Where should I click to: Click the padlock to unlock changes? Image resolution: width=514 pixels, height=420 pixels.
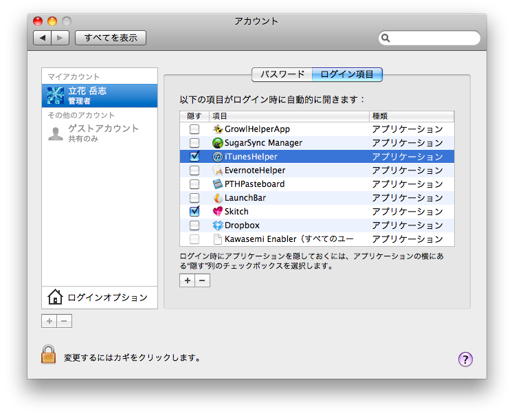[x=48, y=355]
